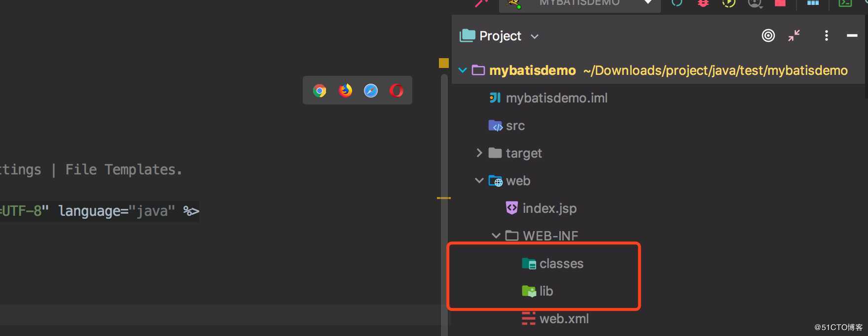The image size is (868, 336).
Task: Click the WEB-INF folder icon
Action: pyautogui.click(x=512, y=235)
